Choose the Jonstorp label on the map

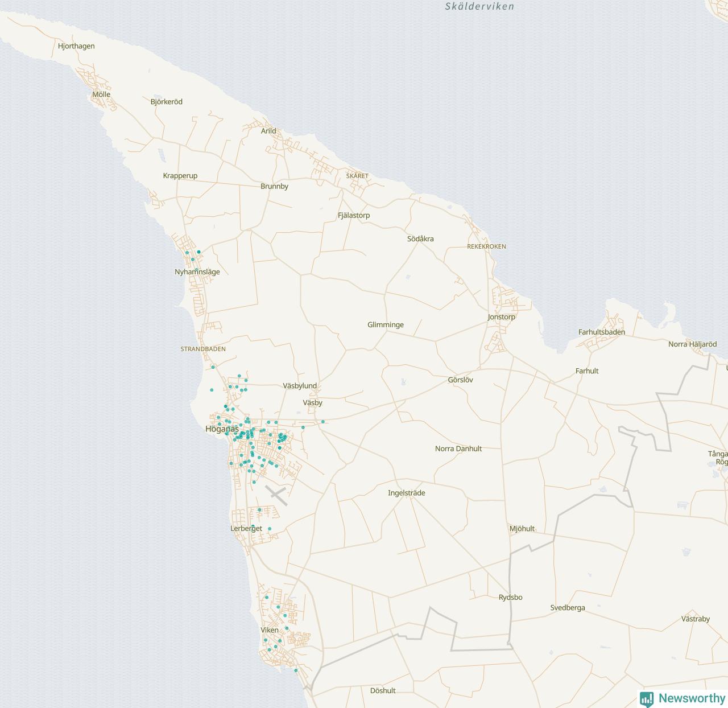click(501, 317)
